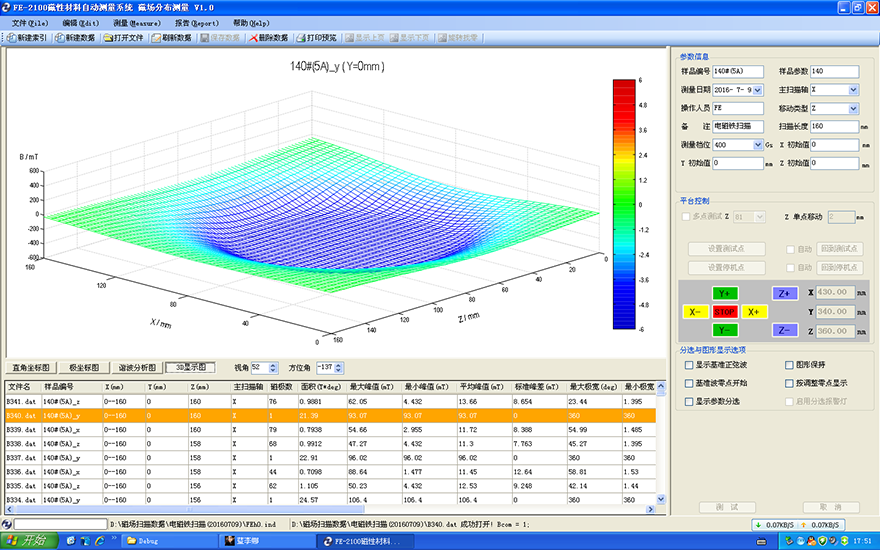Image resolution: width=880 pixels, height=550 pixels.
Task: Click the 新建索引 (new index) toolbar icon
Action: click(x=12, y=38)
